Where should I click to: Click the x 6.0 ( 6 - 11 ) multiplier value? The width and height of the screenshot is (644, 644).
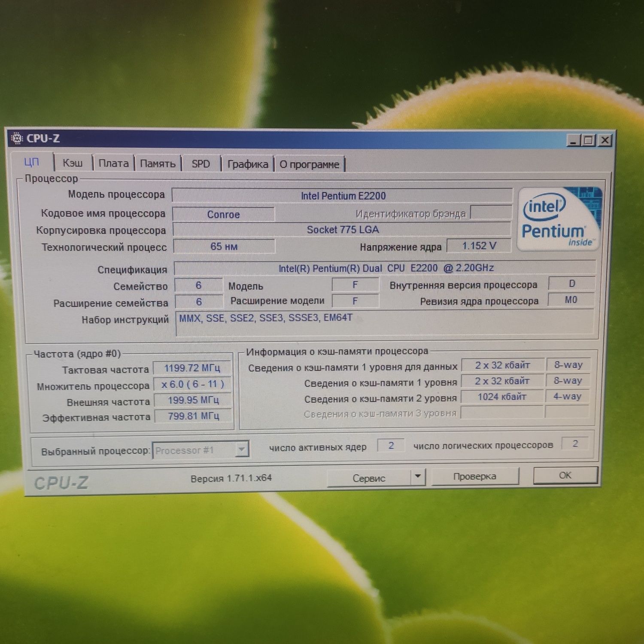coord(192,384)
